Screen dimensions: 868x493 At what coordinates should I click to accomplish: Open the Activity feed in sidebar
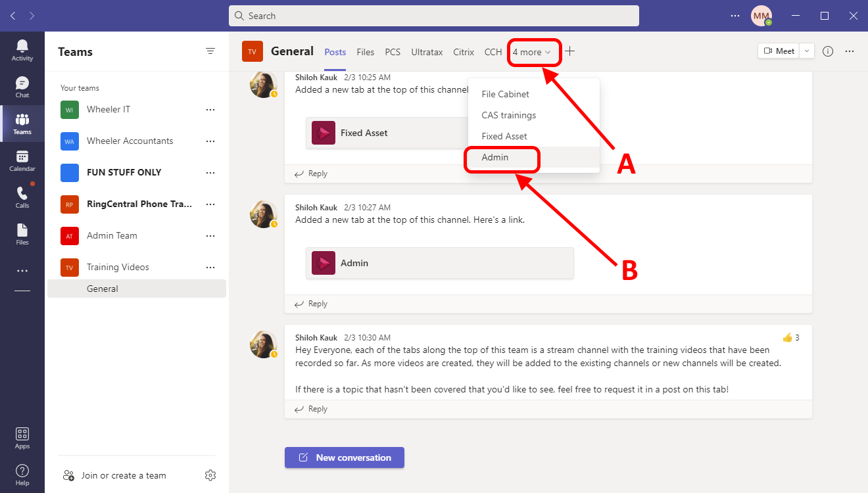[x=22, y=50]
